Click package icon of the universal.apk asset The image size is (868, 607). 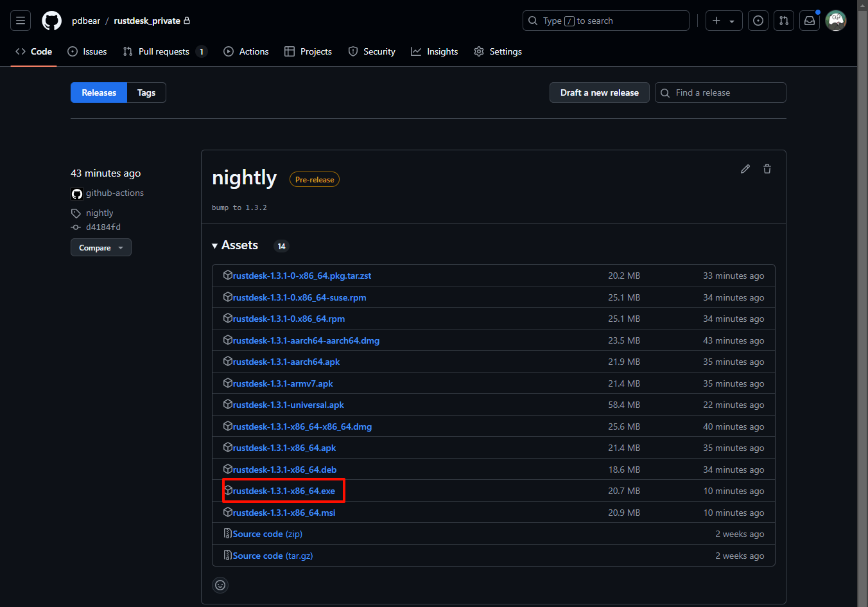[x=228, y=404]
